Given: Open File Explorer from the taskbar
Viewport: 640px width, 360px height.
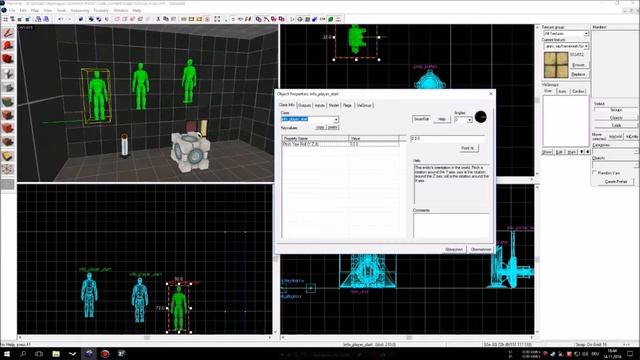Looking at the screenshot, I should [x=56, y=354].
